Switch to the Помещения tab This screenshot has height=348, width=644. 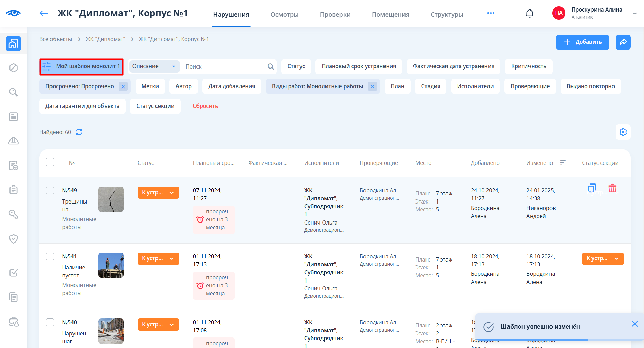(390, 14)
